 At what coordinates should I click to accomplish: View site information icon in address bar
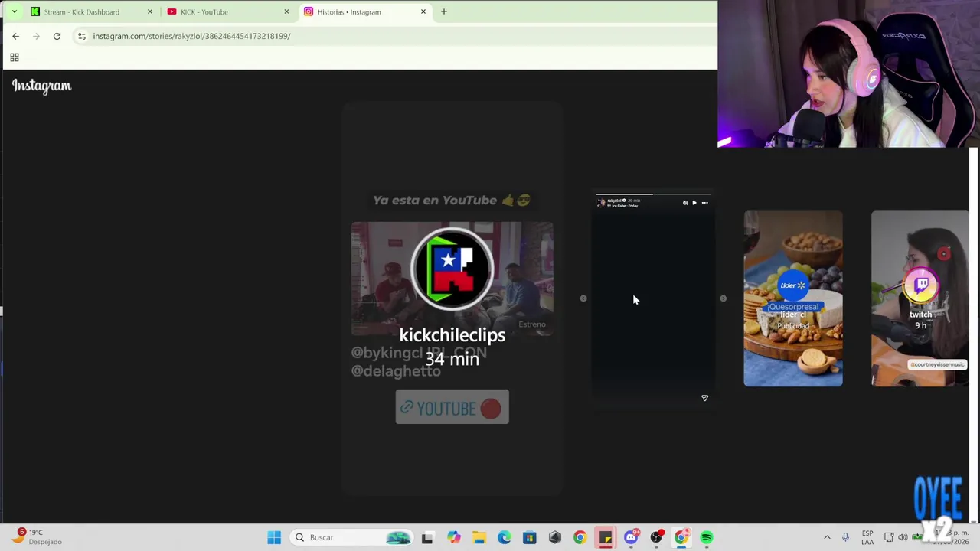point(82,36)
